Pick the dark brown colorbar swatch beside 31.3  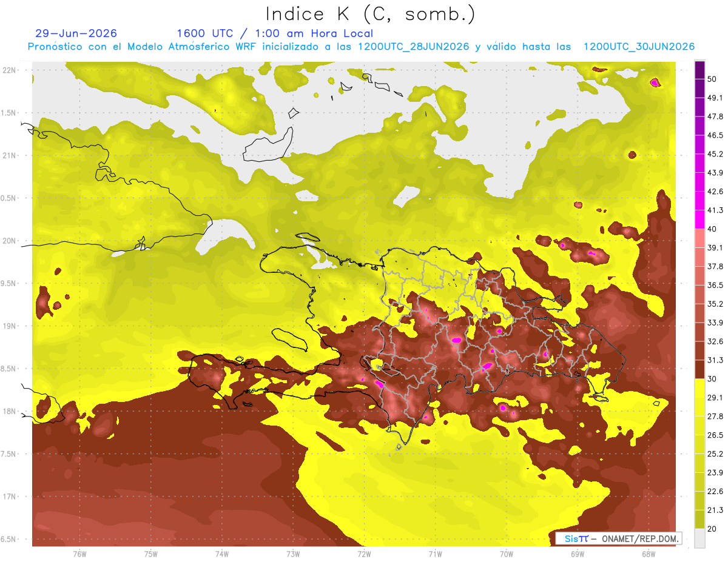[699, 369]
